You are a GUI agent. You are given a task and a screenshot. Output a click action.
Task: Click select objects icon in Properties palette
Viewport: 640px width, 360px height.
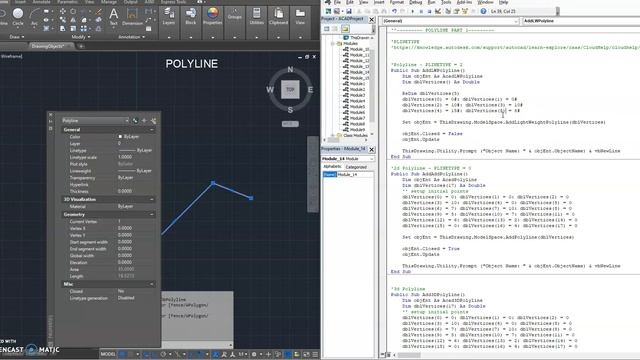[144, 121]
